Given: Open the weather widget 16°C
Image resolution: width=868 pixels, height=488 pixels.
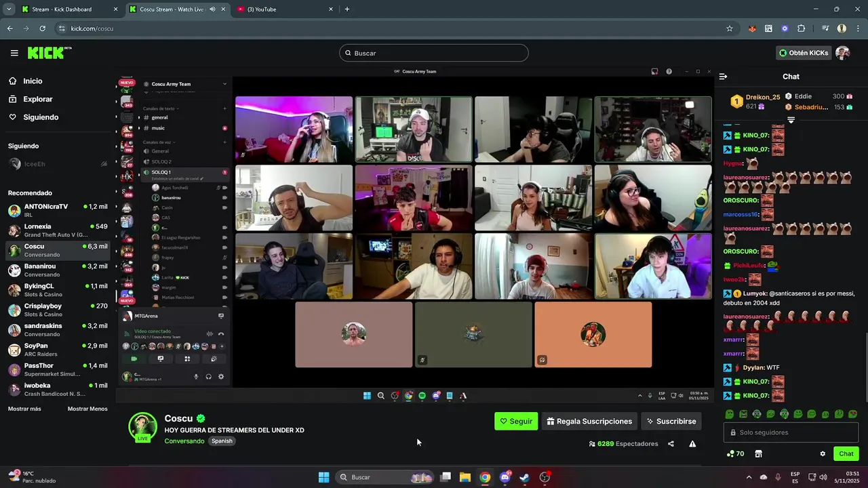Looking at the screenshot, I should click(x=31, y=477).
